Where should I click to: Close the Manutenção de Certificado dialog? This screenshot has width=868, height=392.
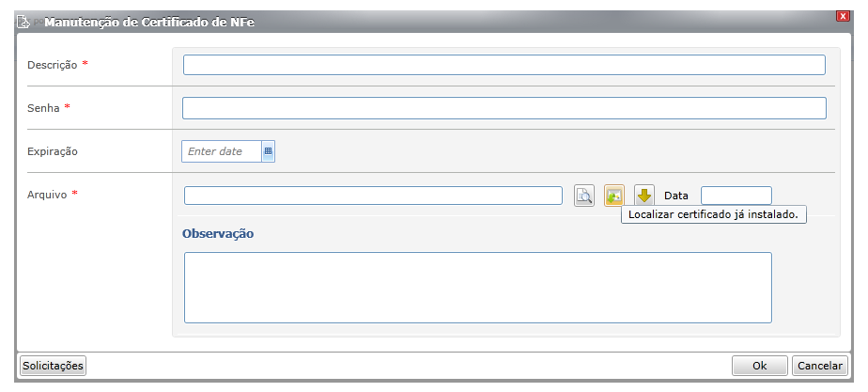[843, 16]
